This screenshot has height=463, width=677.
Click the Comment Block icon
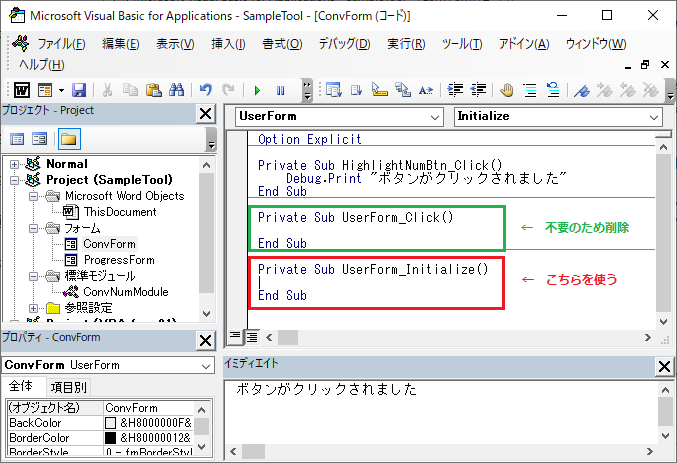pyautogui.click(x=530, y=90)
